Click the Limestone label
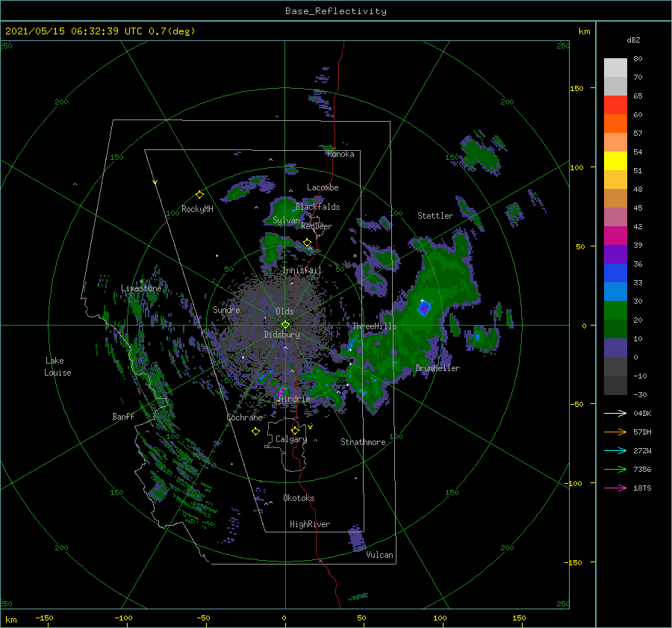 coord(141,288)
